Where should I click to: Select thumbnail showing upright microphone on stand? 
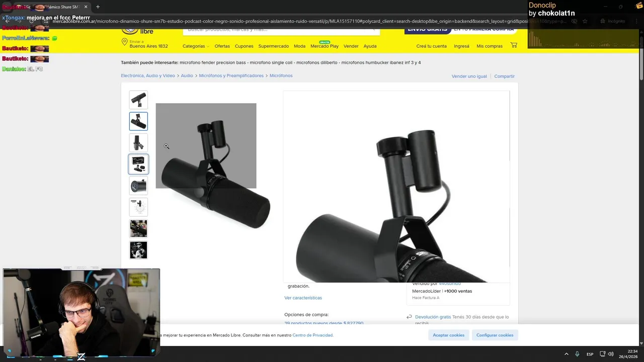(138, 143)
